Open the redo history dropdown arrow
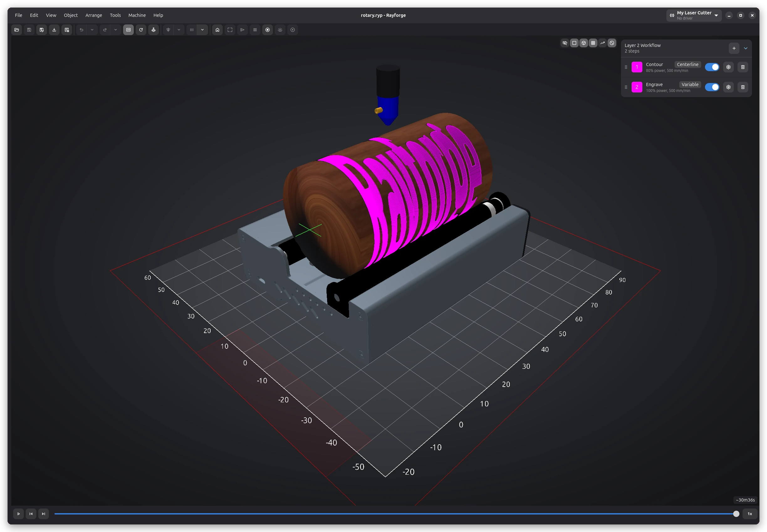The height and width of the screenshot is (532, 767). 116,30
